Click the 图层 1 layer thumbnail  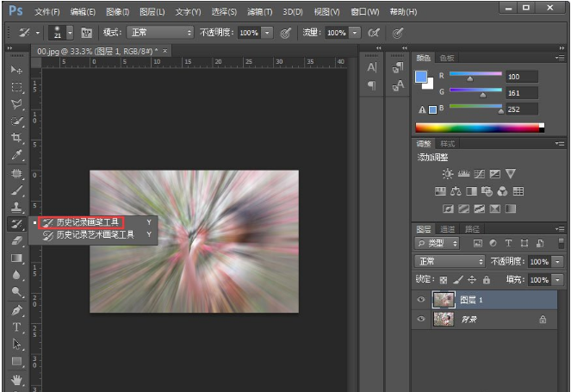(444, 299)
